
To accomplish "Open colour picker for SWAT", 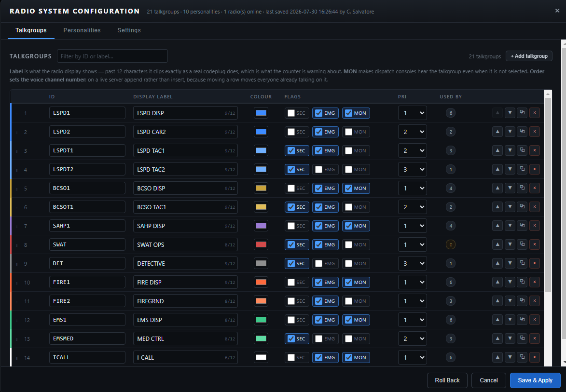I will tap(261, 244).
